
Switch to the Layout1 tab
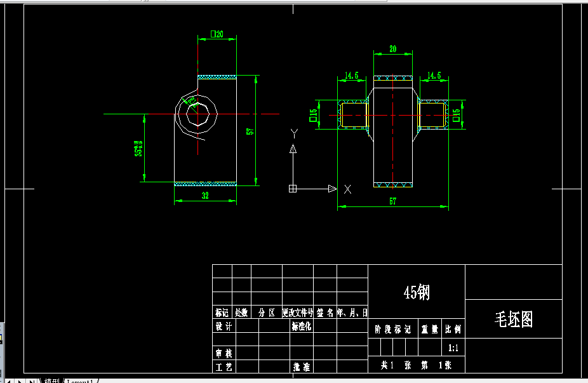point(79,380)
